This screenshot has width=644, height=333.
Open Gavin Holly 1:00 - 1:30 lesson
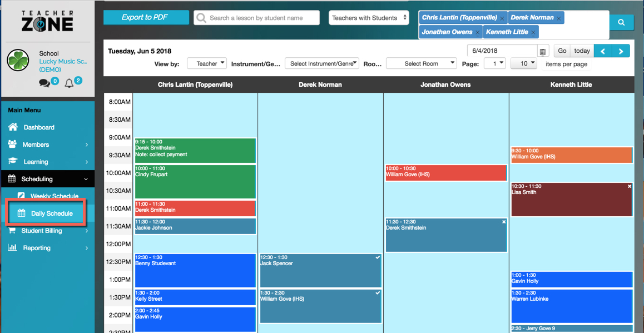(572, 279)
